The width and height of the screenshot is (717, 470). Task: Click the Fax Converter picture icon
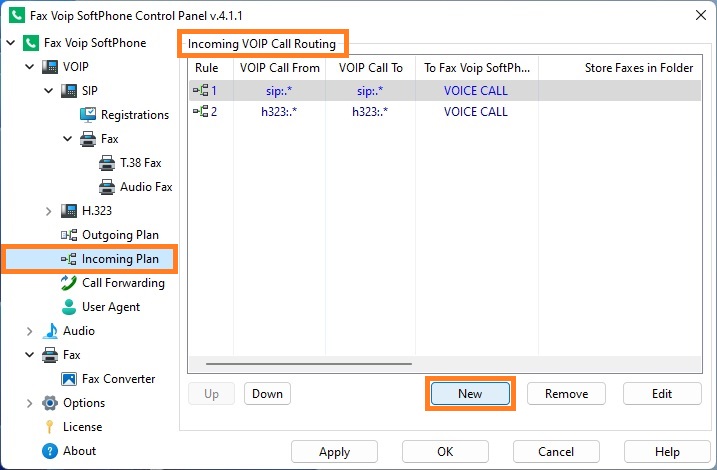click(69, 379)
